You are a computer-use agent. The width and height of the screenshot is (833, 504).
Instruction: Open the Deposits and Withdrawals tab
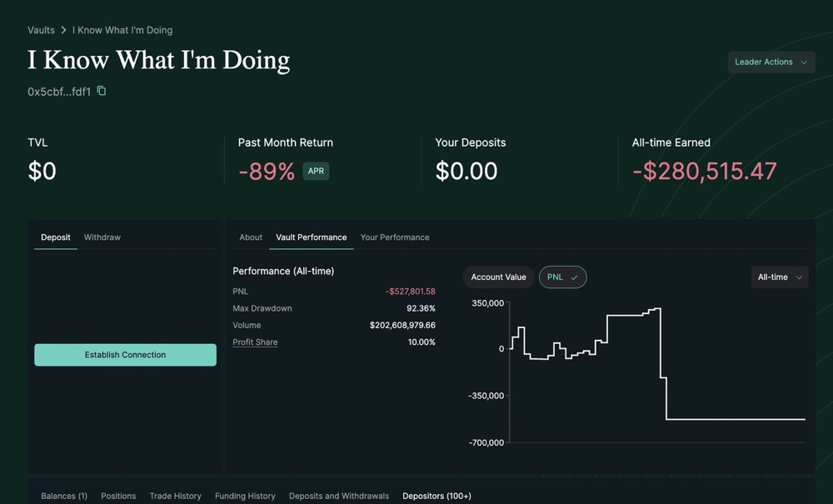338,496
